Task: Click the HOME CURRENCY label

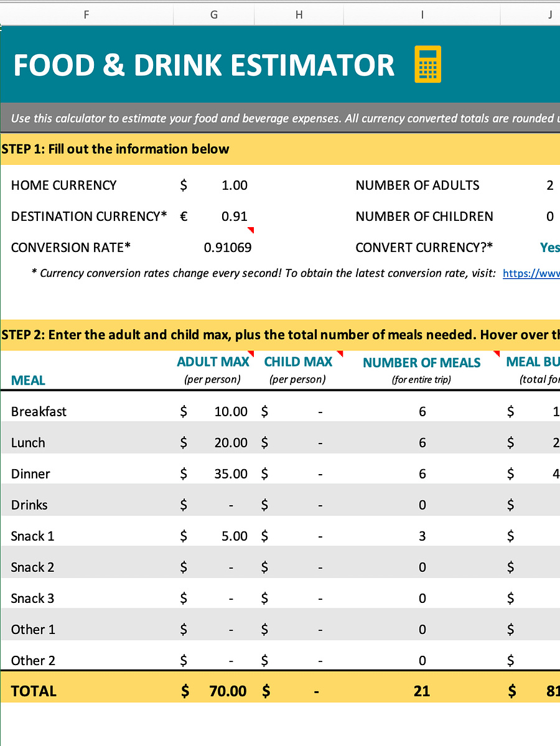Action: [x=63, y=185]
